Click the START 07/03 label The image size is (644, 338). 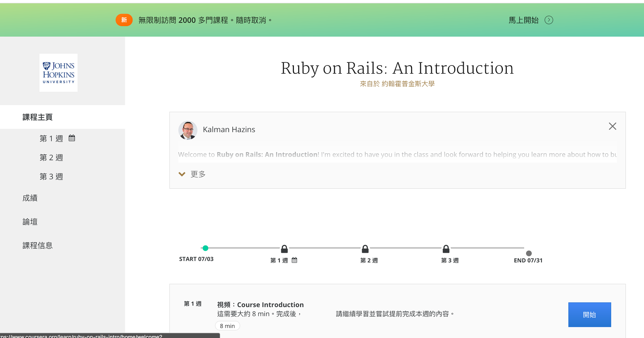196,259
